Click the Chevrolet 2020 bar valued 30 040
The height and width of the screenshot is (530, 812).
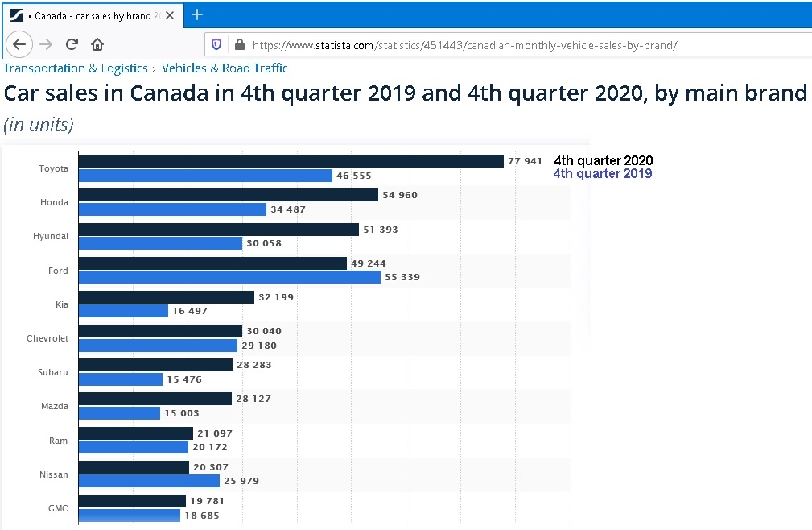[x=160, y=331]
